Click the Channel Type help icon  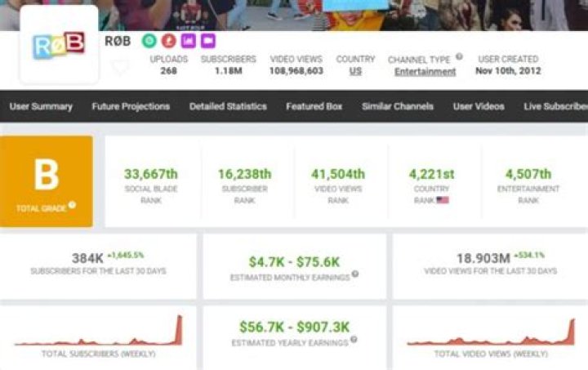[x=459, y=57]
